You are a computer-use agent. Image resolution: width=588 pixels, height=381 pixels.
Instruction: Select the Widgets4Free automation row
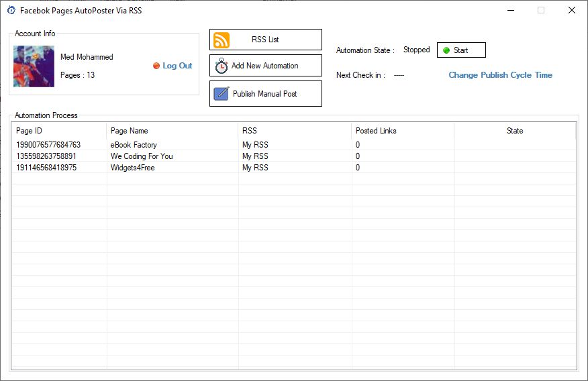point(294,168)
